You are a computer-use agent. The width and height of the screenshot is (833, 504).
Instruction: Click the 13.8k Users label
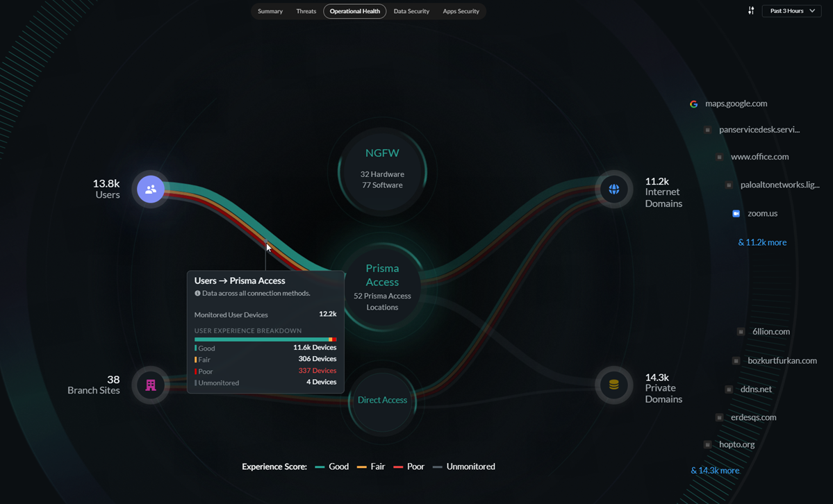click(106, 189)
